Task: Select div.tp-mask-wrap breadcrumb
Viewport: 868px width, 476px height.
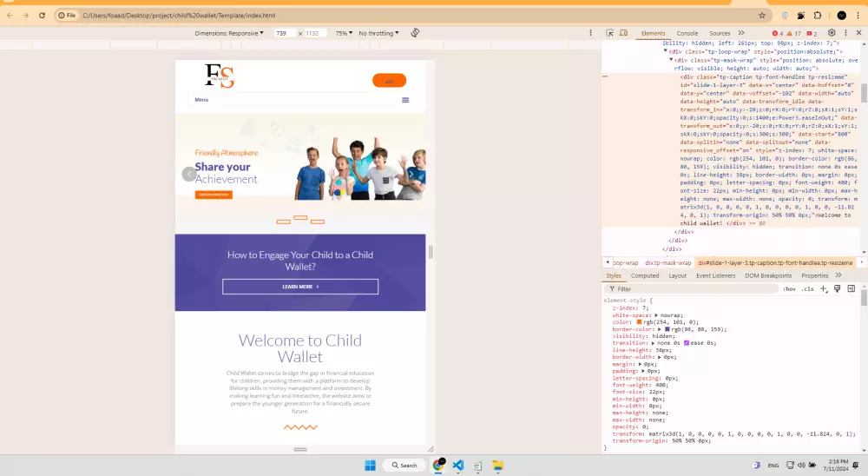Action: [668, 262]
